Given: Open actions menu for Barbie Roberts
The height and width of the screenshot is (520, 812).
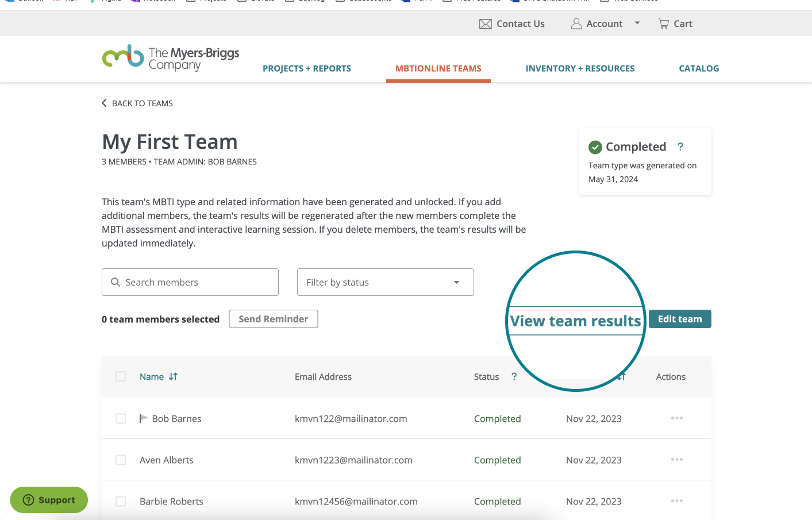Looking at the screenshot, I should pos(677,501).
